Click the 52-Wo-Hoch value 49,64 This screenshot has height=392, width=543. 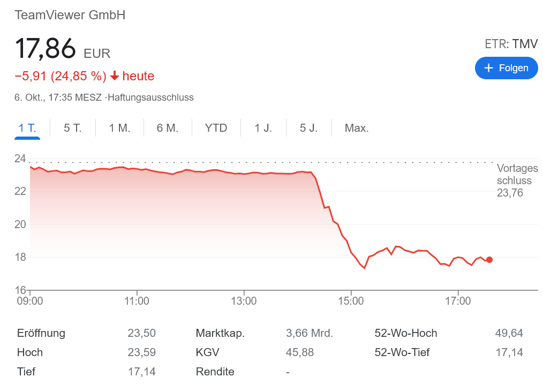tap(509, 333)
